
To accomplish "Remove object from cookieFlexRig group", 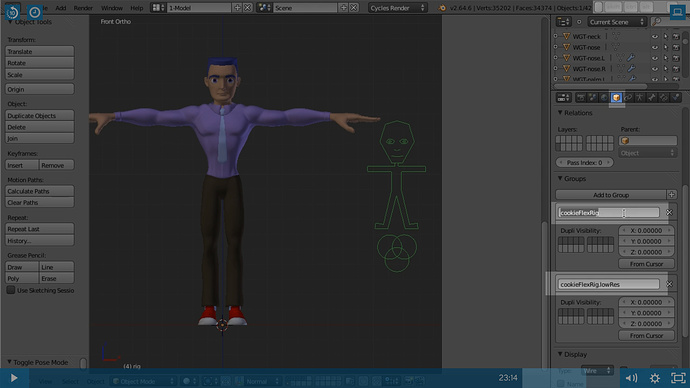I will point(669,212).
